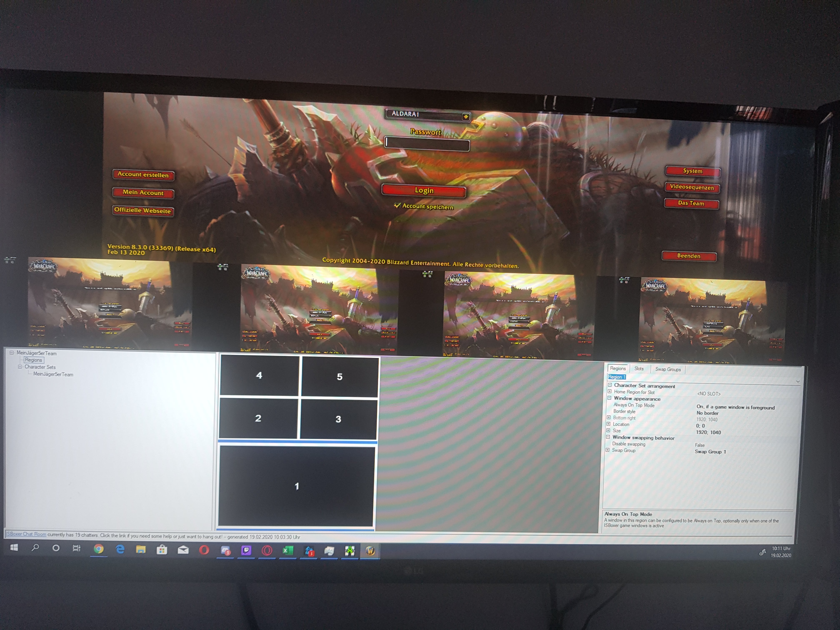Collapse Window swapping behavior section

pyautogui.click(x=608, y=437)
